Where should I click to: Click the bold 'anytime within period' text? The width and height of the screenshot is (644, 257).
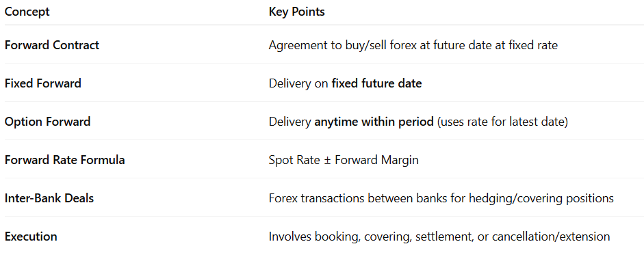click(x=374, y=122)
